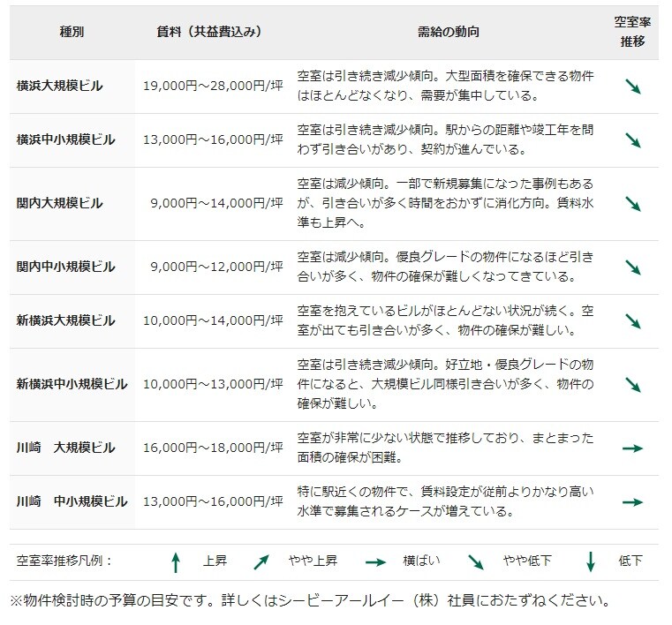
Task: Click the 種別 column header
Action: 72,33
